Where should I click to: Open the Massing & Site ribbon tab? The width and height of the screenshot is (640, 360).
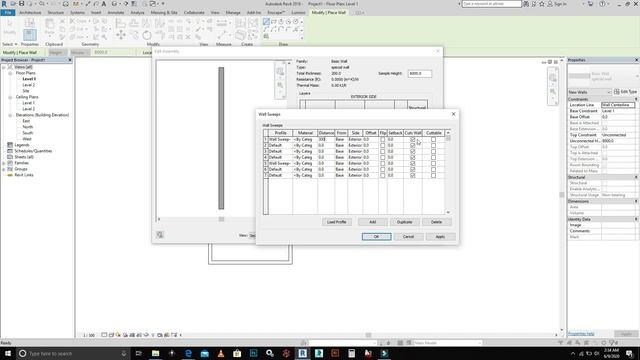tap(164, 13)
